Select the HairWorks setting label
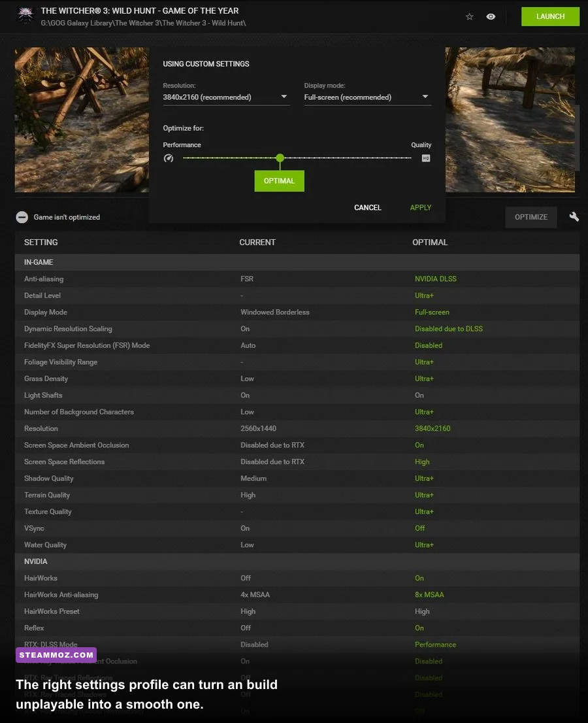588x723 pixels. (41, 578)
